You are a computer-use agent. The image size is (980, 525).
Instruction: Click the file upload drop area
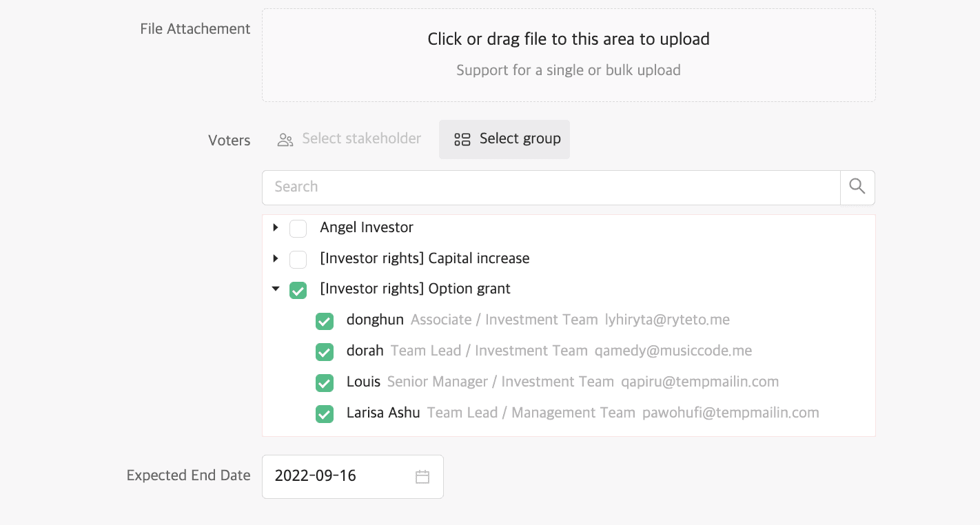pyautogui.click(x=569, y=55)
